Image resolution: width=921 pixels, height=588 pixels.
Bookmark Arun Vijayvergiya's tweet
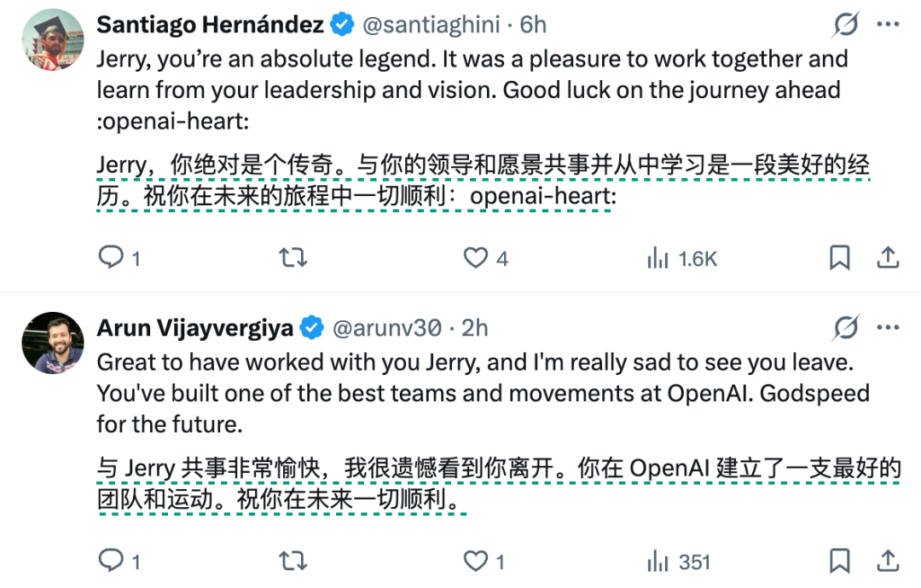(840, 561)
